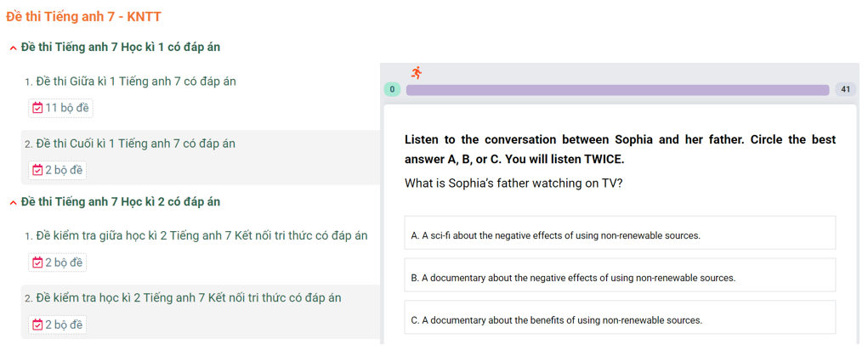Screen dimensions: 868x350
Task: Click '2 bộ đề' tag under Cuối kì 1
Action: [58, 170]
